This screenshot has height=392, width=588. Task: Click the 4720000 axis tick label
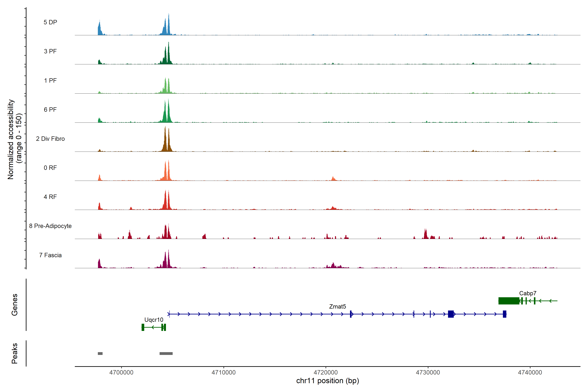326,372
